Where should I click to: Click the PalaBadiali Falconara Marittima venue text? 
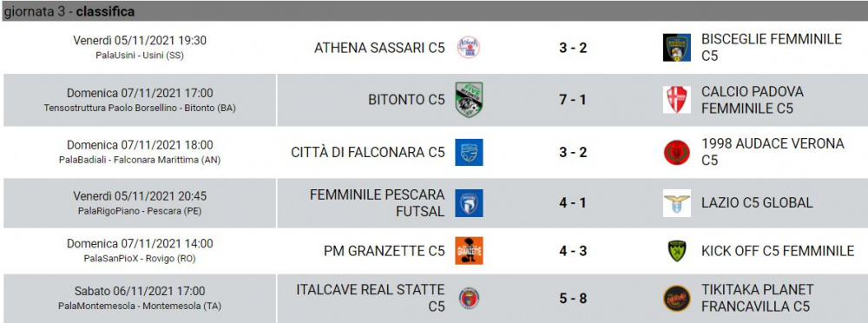(140, 160)
